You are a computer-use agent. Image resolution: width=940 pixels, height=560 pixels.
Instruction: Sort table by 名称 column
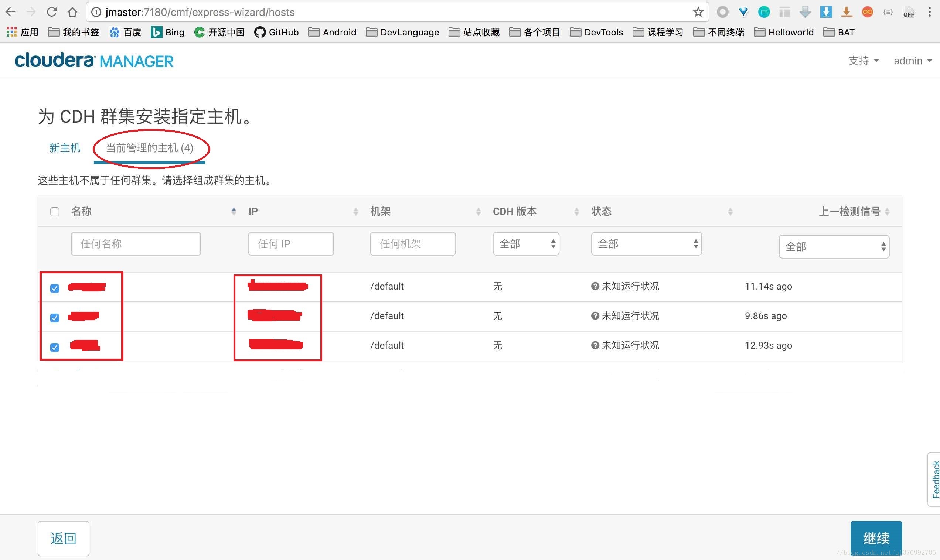tap(234, 212)
